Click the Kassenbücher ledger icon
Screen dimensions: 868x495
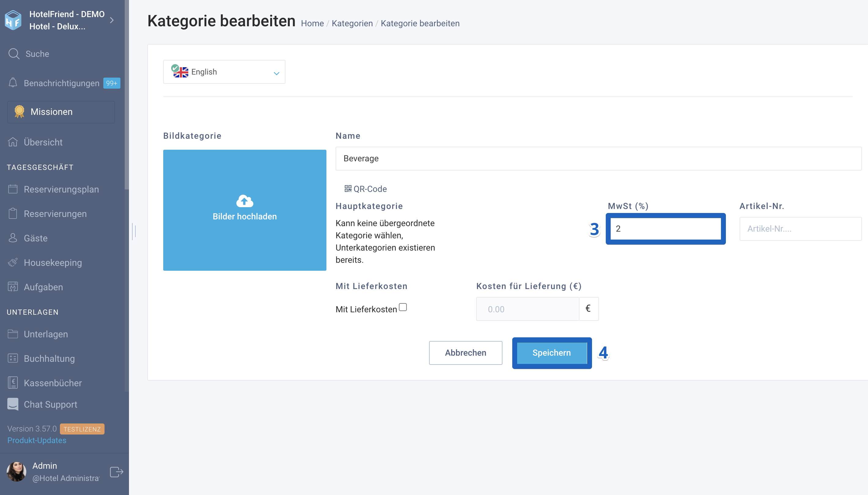click(13, 383)
